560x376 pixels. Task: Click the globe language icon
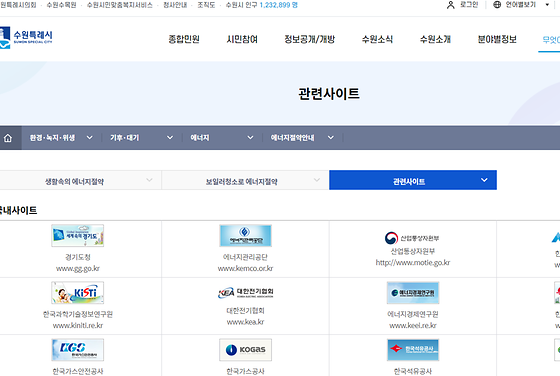click(497, 5)
